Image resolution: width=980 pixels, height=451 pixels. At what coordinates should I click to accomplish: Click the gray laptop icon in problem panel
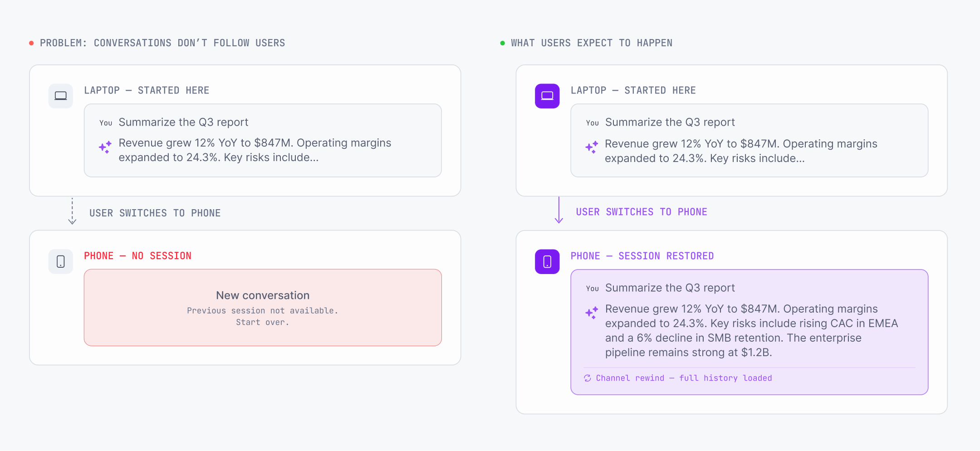click(x=61, y=96)
